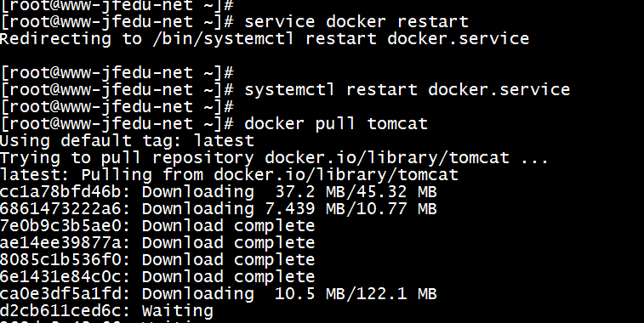Click the 'Using default tag: latest' line
Image resolution: width=644 pixels, height=323 pixels.
point(127,141)
